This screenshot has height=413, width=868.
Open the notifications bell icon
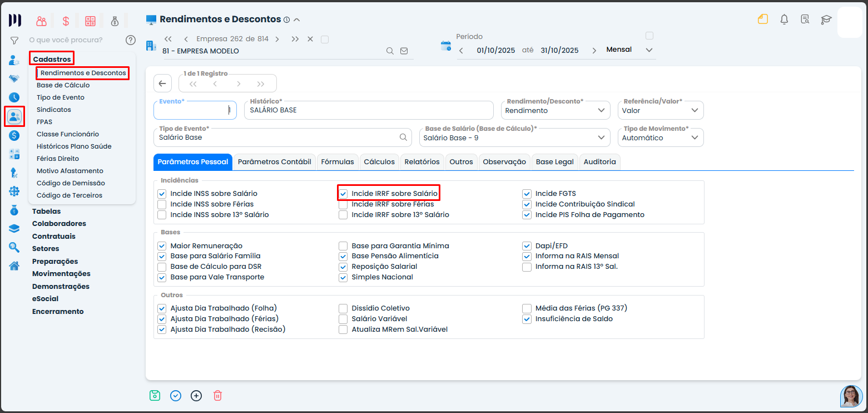click(x=784, y=19)
